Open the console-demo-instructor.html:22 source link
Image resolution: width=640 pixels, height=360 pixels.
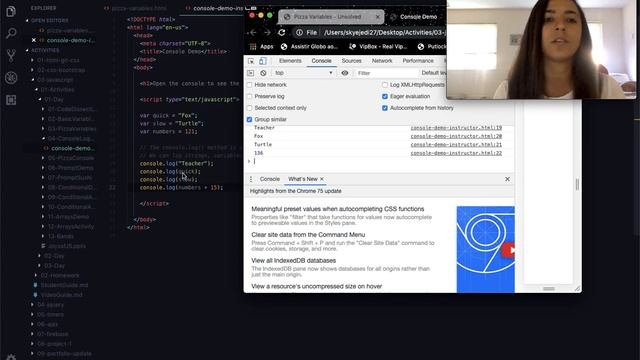[456, 153]
